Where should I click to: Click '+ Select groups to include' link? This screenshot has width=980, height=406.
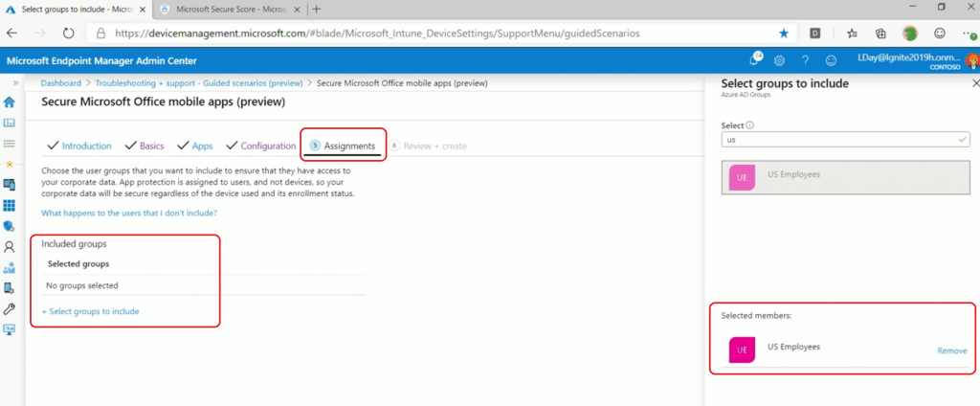pyautogui.click(x=90, y=311)
